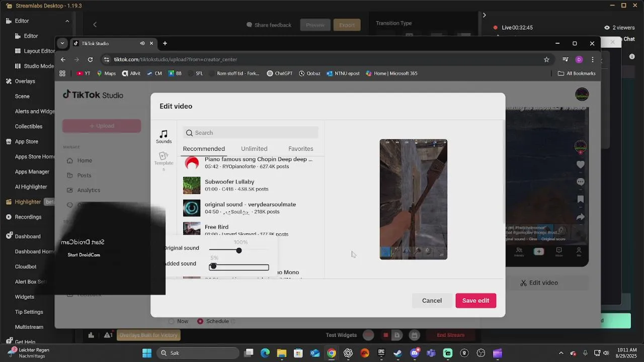Click the TikTok Studio account avatar

582,94
